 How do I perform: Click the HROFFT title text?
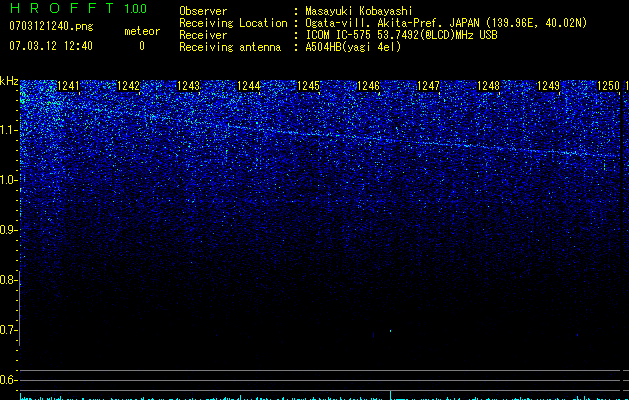coord(62,8)
